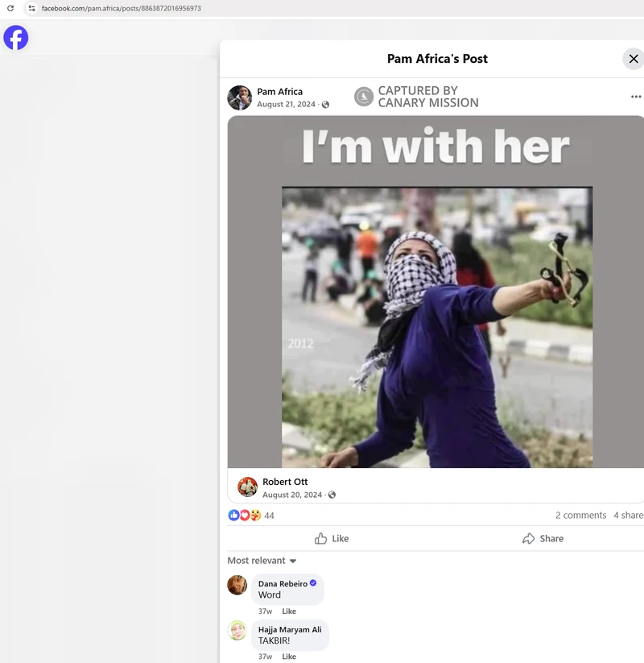Click Pam Africa's profile picture
The width and height of the screenshot is (644, 663).
click(x=240, y=97)
